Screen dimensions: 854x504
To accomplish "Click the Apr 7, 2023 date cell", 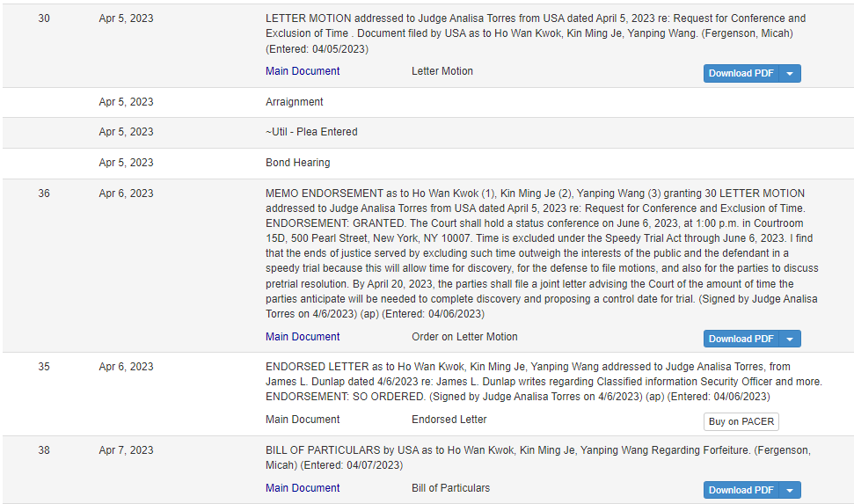I will point(127,450).
